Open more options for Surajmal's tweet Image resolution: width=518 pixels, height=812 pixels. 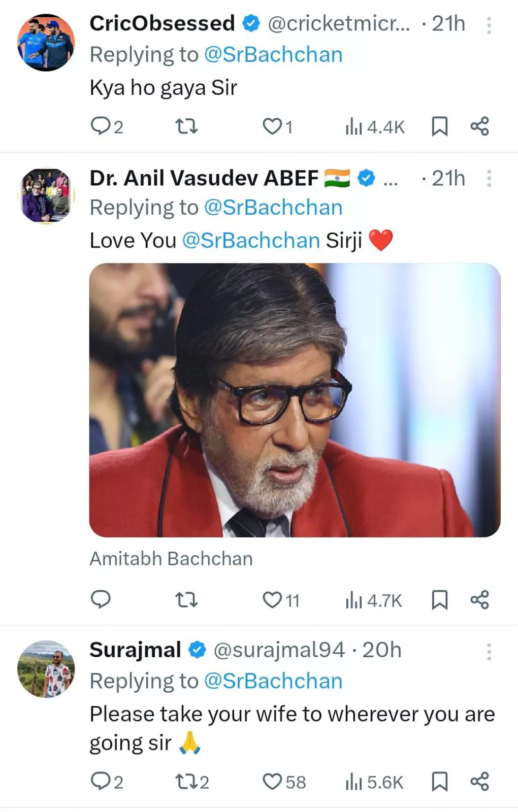(489, 652)
